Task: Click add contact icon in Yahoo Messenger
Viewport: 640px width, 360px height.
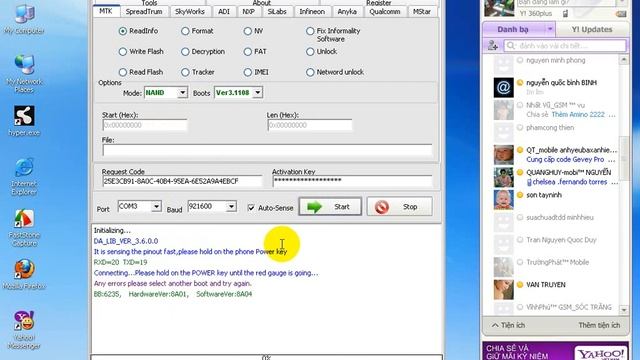Action: pos(493,45)
